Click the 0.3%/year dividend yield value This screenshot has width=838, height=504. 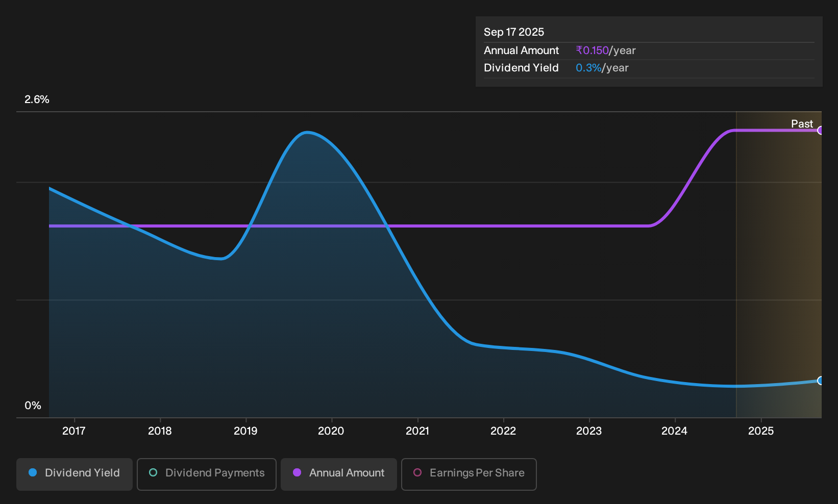(602, 68)
